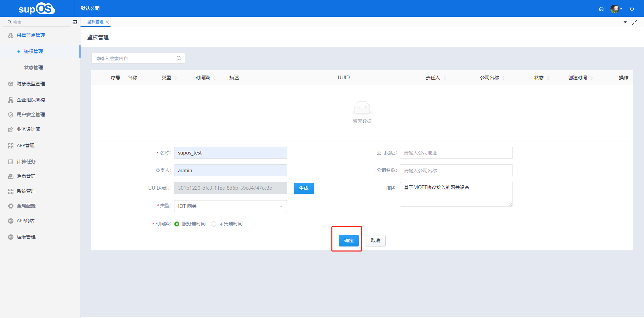
Task: Click the APP商店 icon
Action: coord(11,221)
